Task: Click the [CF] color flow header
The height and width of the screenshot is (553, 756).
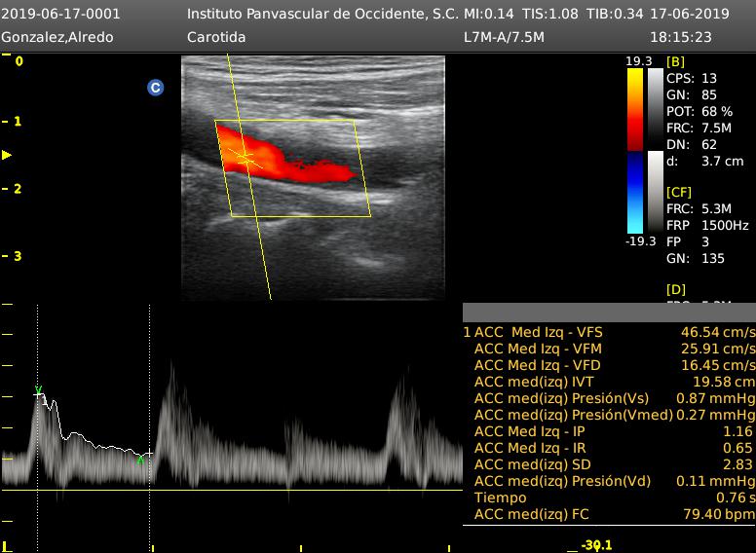Action: [679, 192]
